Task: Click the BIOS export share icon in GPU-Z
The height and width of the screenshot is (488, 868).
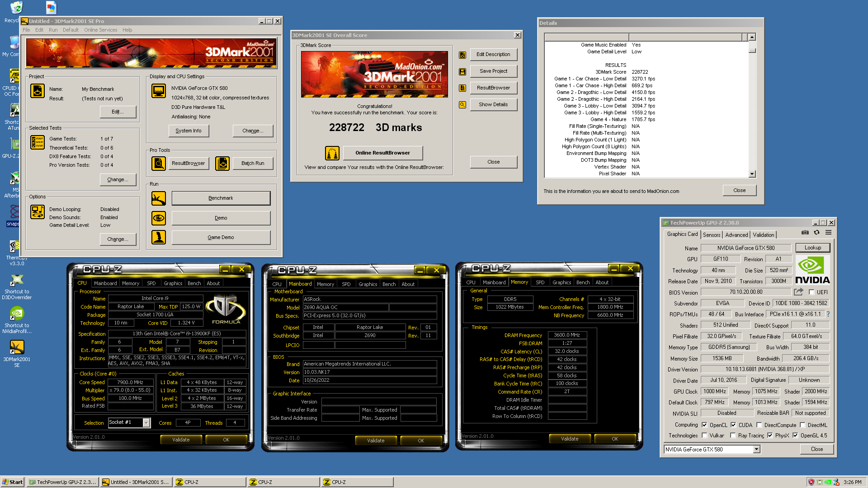Action: click(798, 292)
